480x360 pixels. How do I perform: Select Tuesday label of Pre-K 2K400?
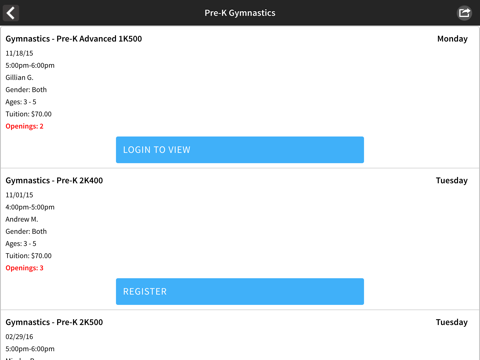tap(452, 180)
